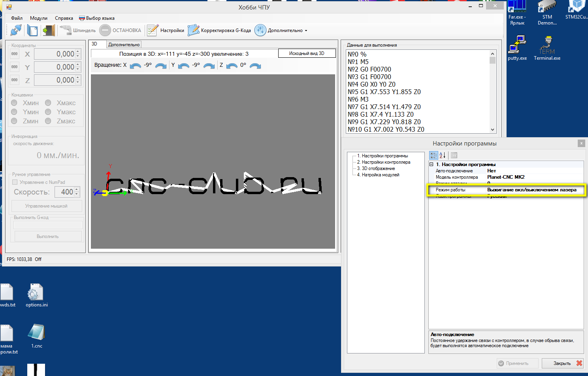The height and width of the screenshot is (376, 588).
Task: Select the options.ini file on desktop
Action: click(x=36, y=295)
